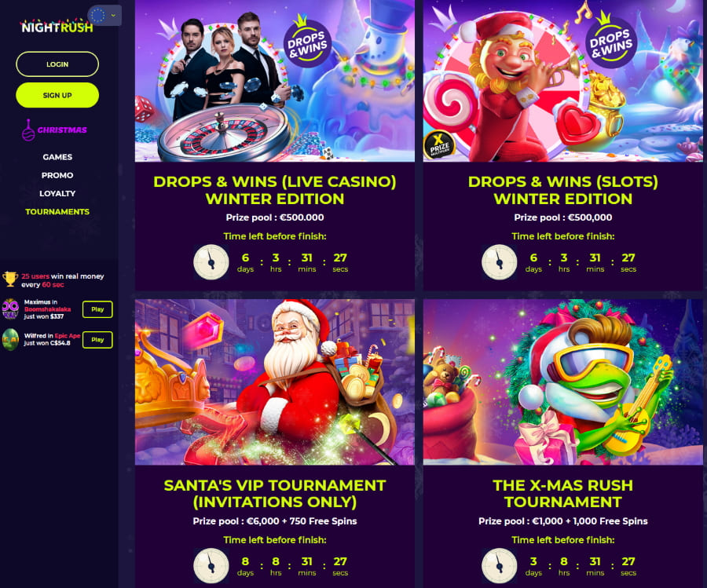707x588 pixels.
Task: Click the X-Mas Rush countdown clock icon
Action: 499,566
